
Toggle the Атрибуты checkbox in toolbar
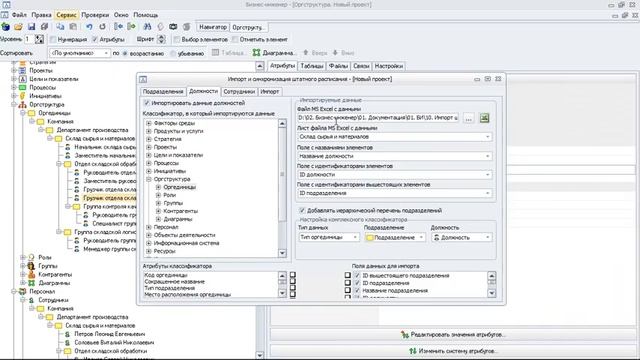pyautogui.click(x=95, y=40)
